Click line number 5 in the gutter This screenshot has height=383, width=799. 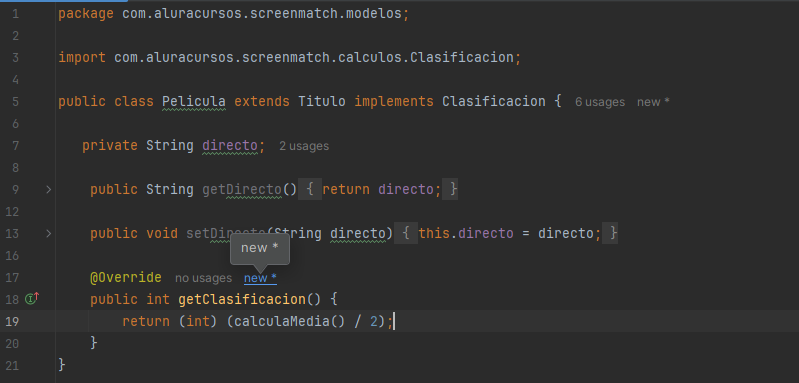14,102
